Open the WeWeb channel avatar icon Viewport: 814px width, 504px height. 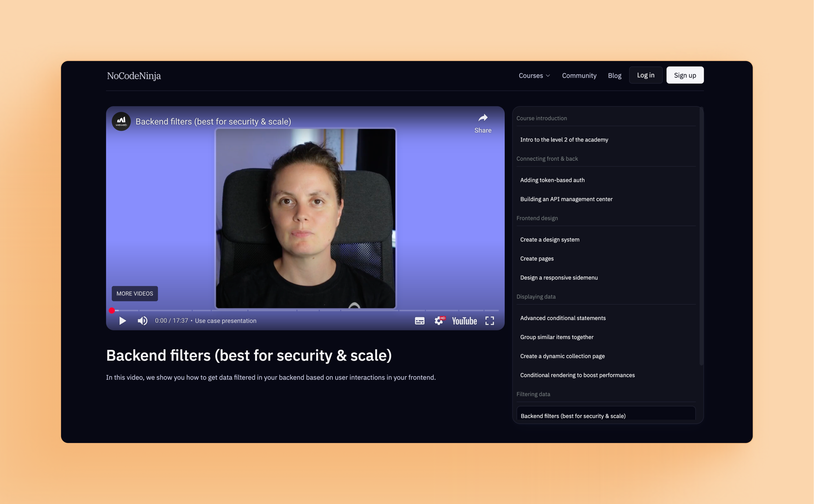[121, 121]
